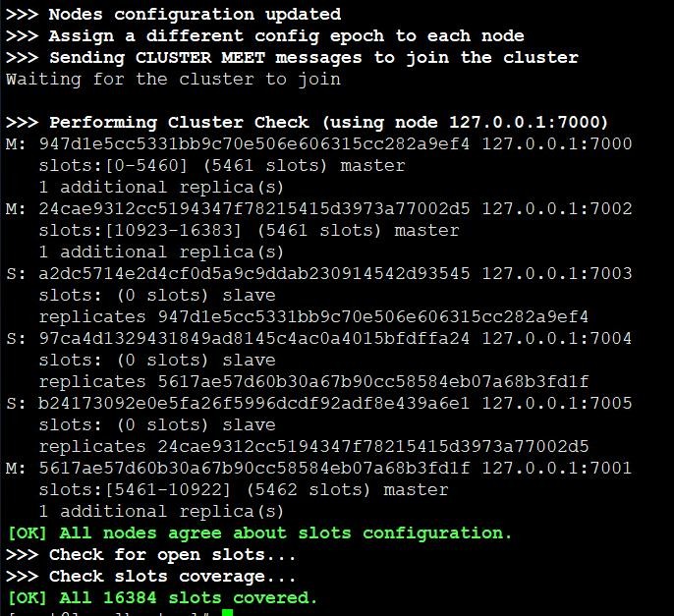Click the Sending CLUSTER MEET messages line
The height and width of the screenshot is (616, 674).
(x=293, y=58)
